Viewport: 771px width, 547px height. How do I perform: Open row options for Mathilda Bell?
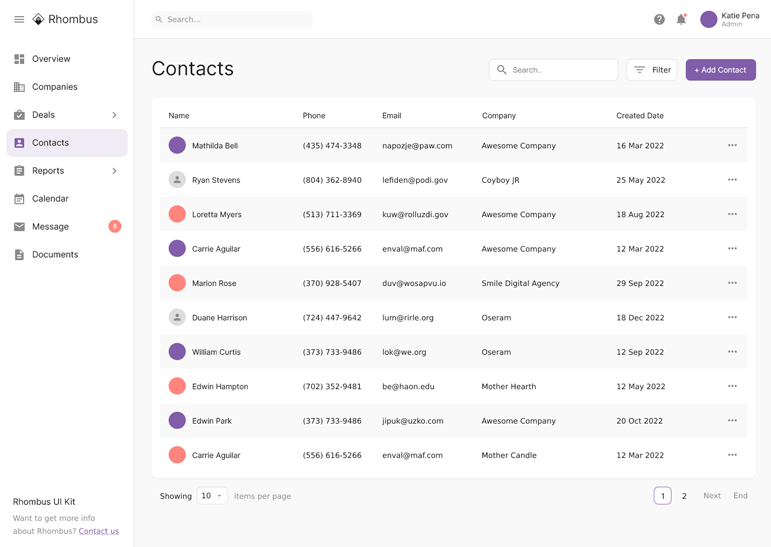[x=732, y=146]
